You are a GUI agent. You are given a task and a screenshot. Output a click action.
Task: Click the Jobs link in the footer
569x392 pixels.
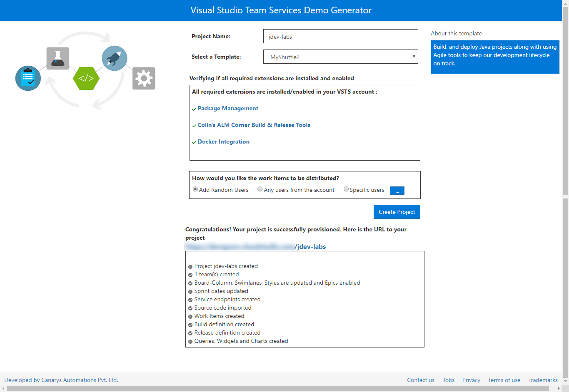[x=449, y=380]
